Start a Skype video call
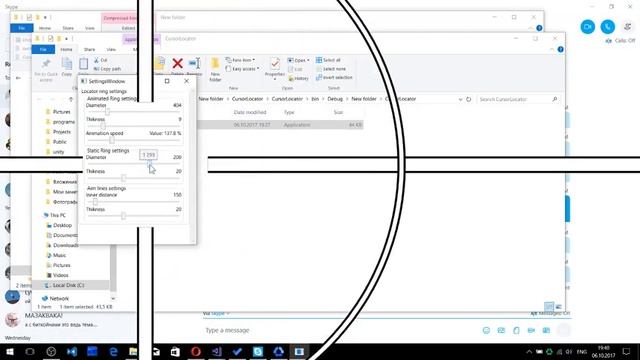The image size is (640, 360). point(588,27)
